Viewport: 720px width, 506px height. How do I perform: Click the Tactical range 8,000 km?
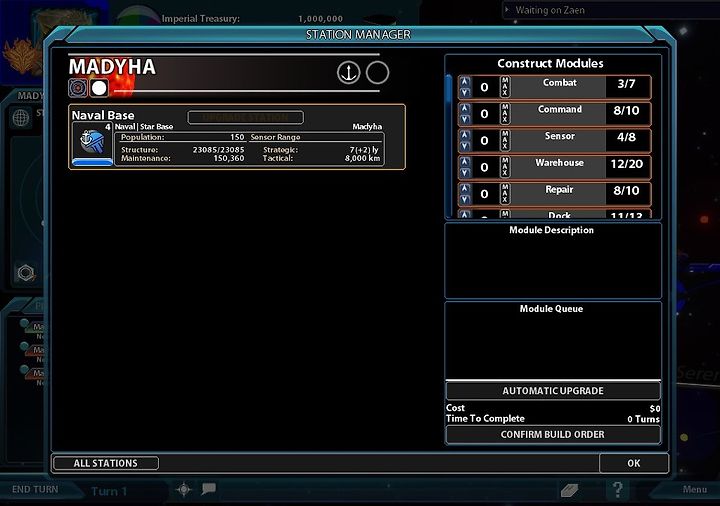[362, 158]
